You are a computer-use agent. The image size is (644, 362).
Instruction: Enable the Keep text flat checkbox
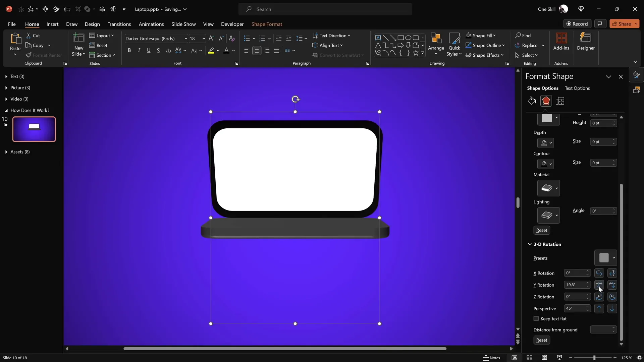click(536, 319)
